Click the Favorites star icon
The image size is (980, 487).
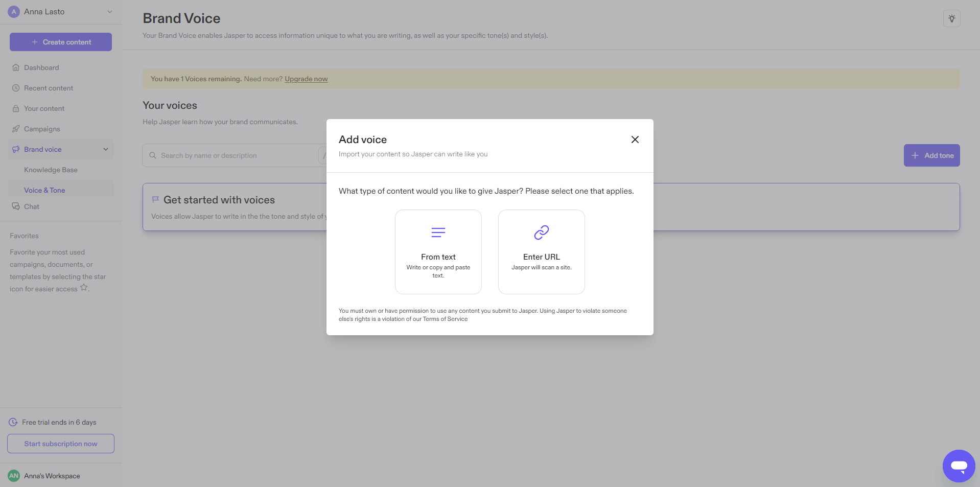[x=84, y=288]
